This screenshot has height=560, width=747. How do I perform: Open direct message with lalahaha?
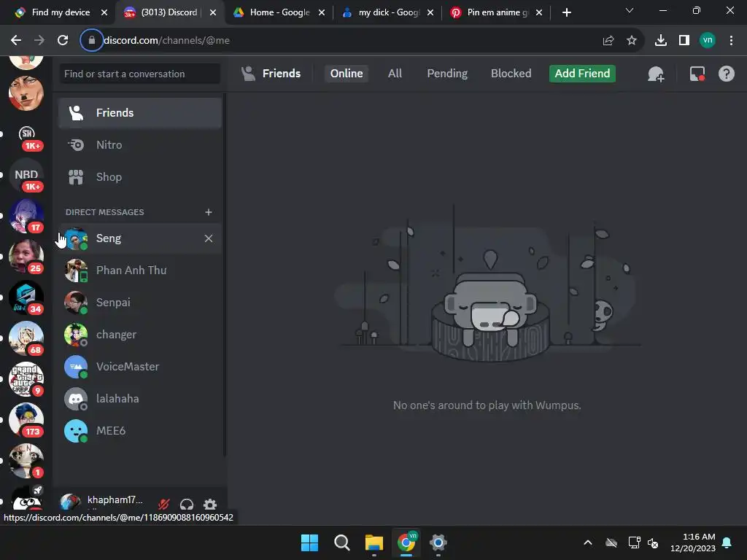coord(139,399)
